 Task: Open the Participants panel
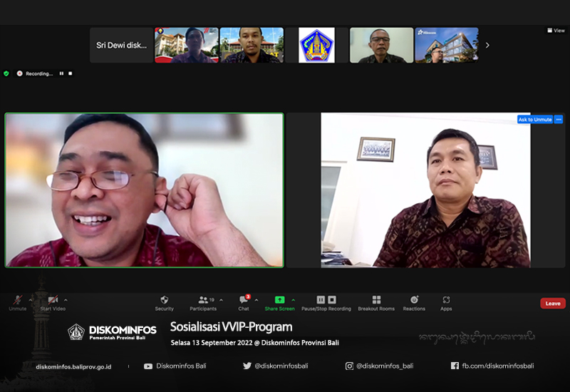point(203,304)
